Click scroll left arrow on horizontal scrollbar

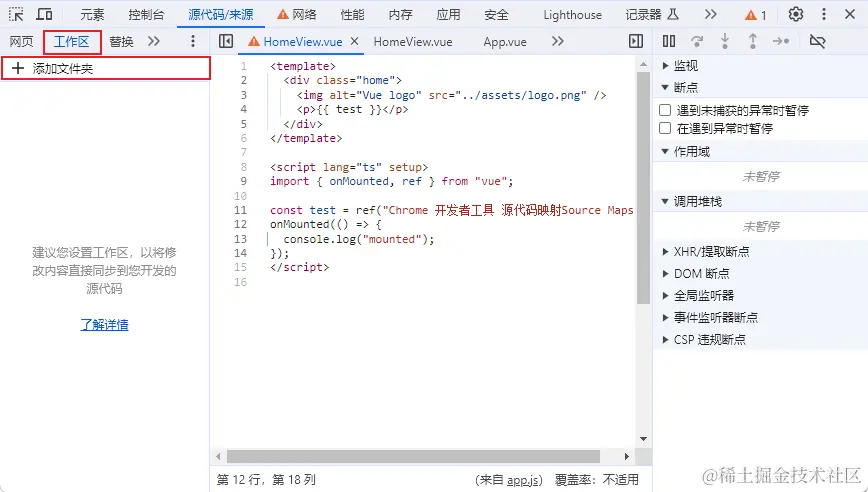point(218,457)
